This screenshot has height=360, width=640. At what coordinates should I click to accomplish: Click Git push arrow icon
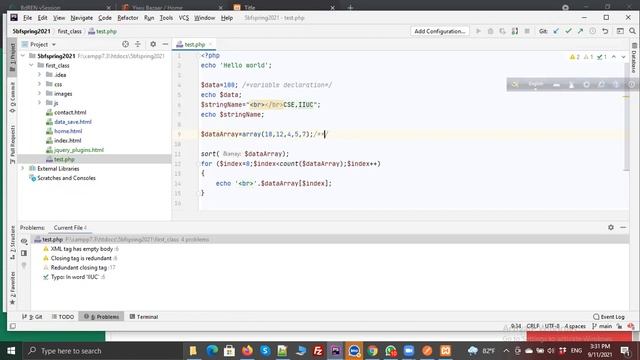pyautogui.click(x=580, y=31)
